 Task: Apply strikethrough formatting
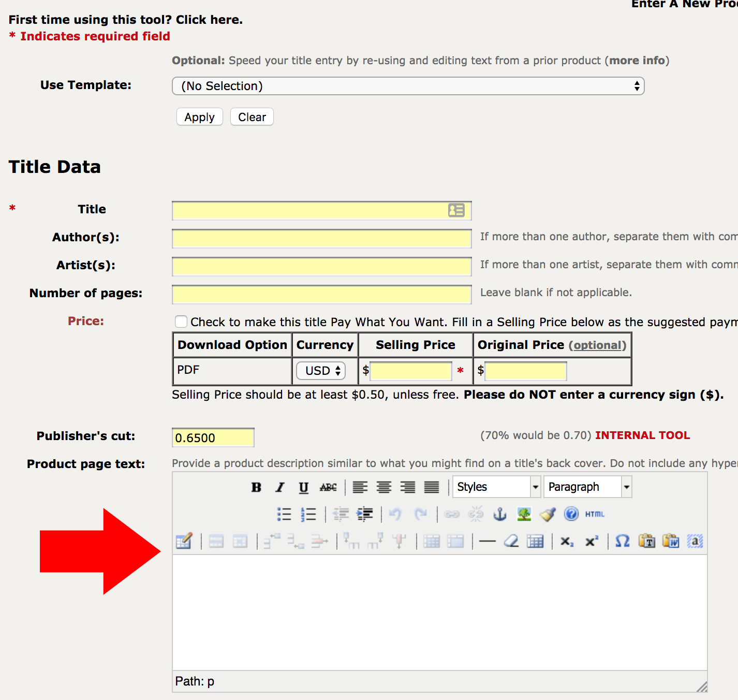328,487
